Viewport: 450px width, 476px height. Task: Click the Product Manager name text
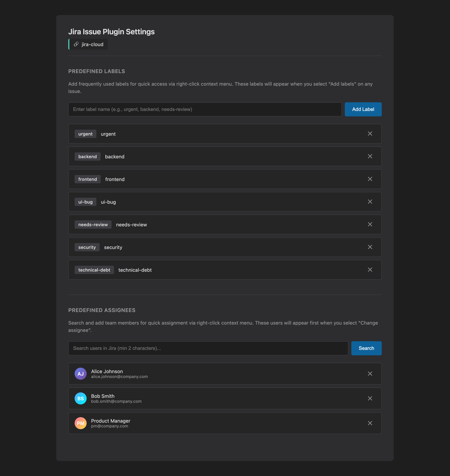[111, 421]
